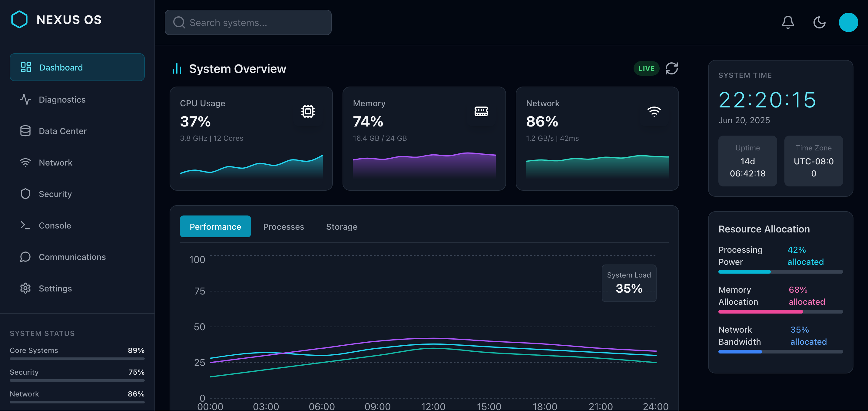Toggle dark mode with the moon icon
868x411 pixels.
(819, 23)
